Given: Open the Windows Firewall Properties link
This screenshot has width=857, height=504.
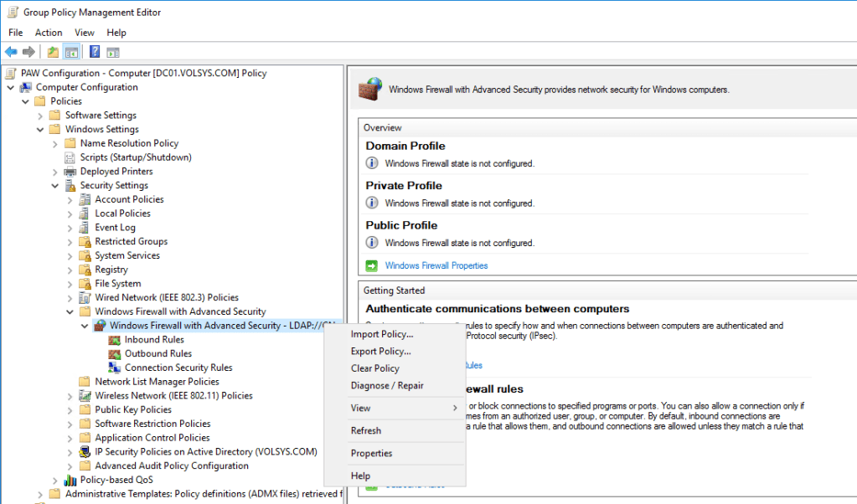Looking at the screenshot, I should 436,266.
